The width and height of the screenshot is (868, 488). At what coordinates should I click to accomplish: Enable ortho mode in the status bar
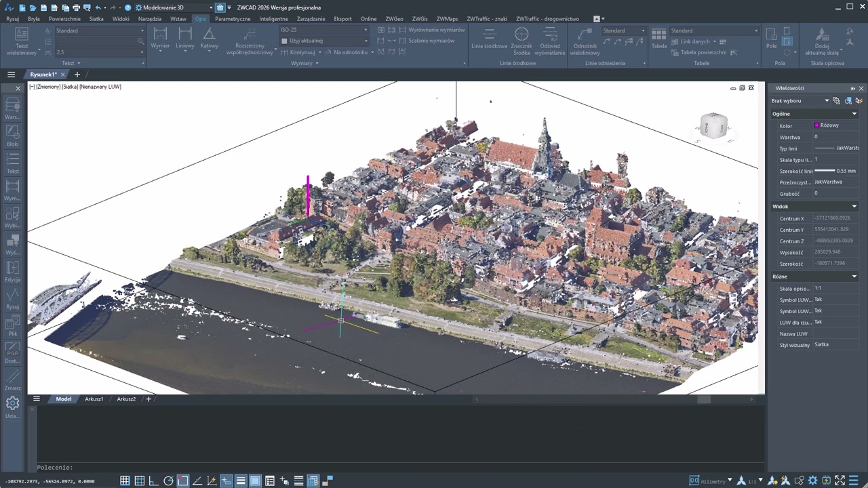(154, 481)
